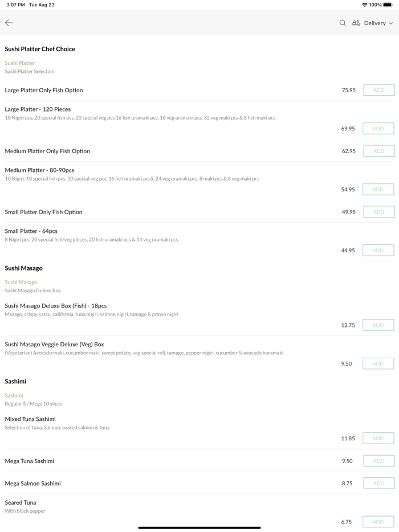
Task: Add Mixed Tuna Sashimi to order
Action: (x=378, y=439)
